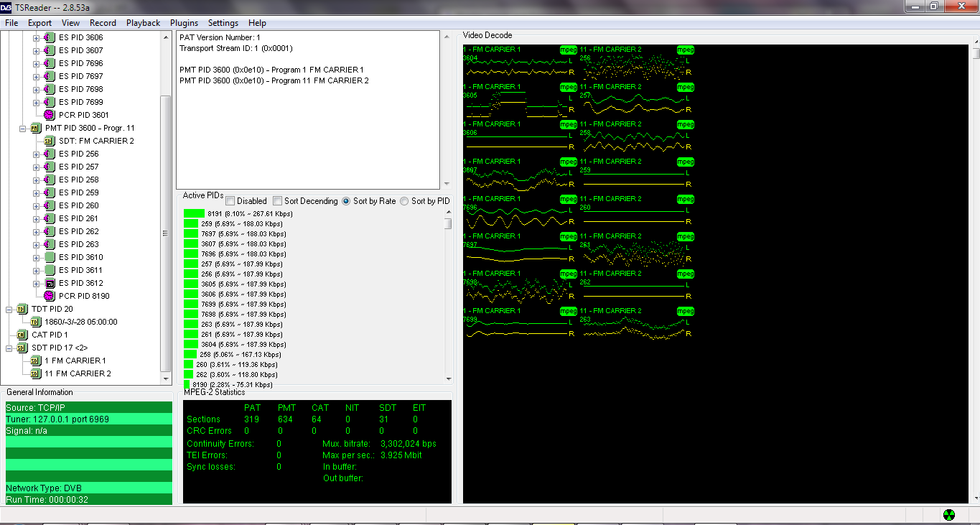
Task: Select the ES PID 261 tree item
Action: coord(79,218)
